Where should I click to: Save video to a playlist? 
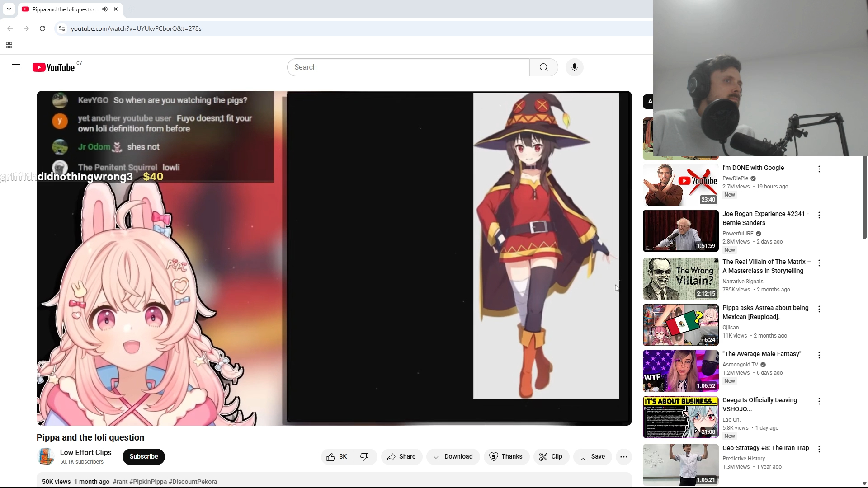(592, 457)
